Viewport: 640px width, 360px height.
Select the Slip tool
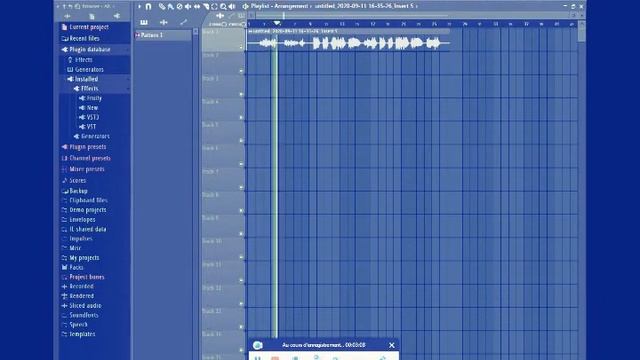197,7
